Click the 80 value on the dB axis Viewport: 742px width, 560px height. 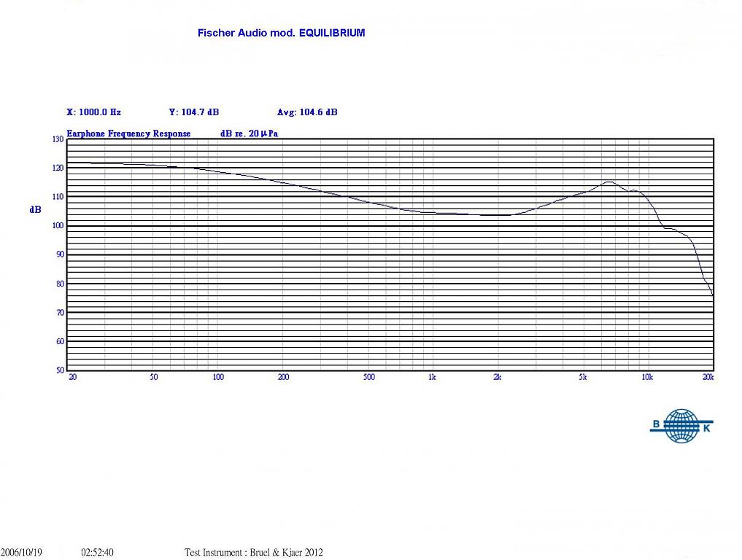[60, 284]
